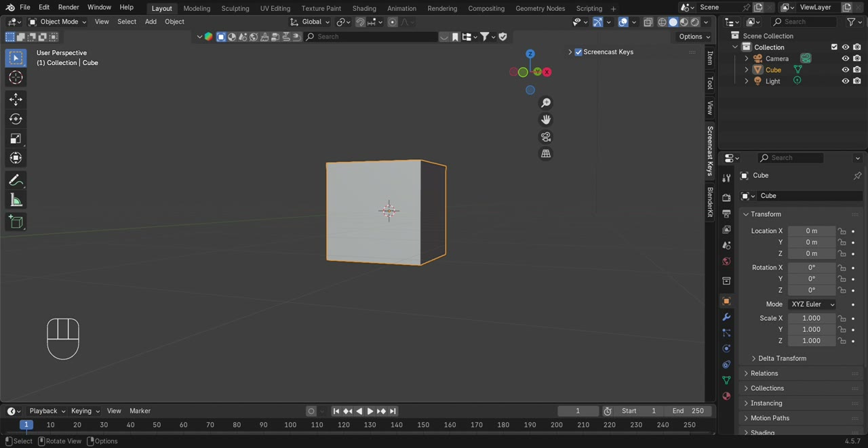This screenshot has width=868, height=448.
Task: Open the Render menu
Action: pos(68,7)
